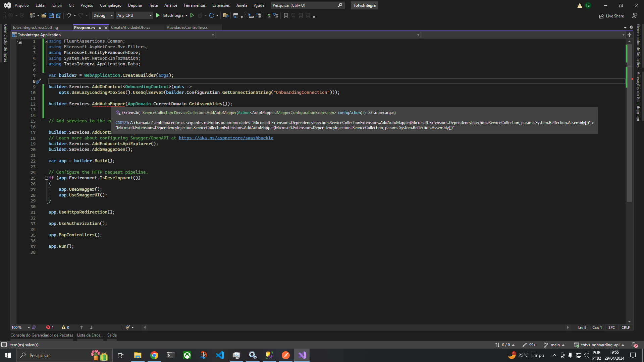The width and height of the screenshot is (644, 362).
Task: Close the Program.cs tab
Action: coord(106,28)
